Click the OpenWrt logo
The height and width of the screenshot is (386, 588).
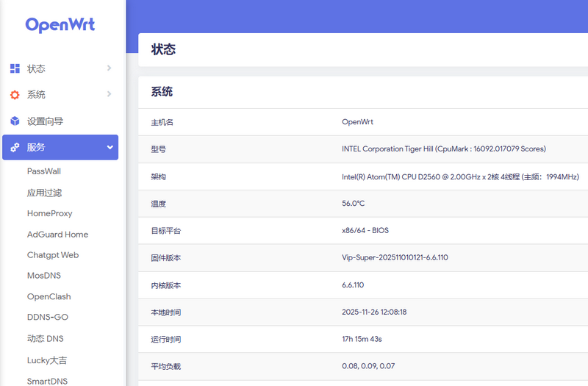(60, 24)
